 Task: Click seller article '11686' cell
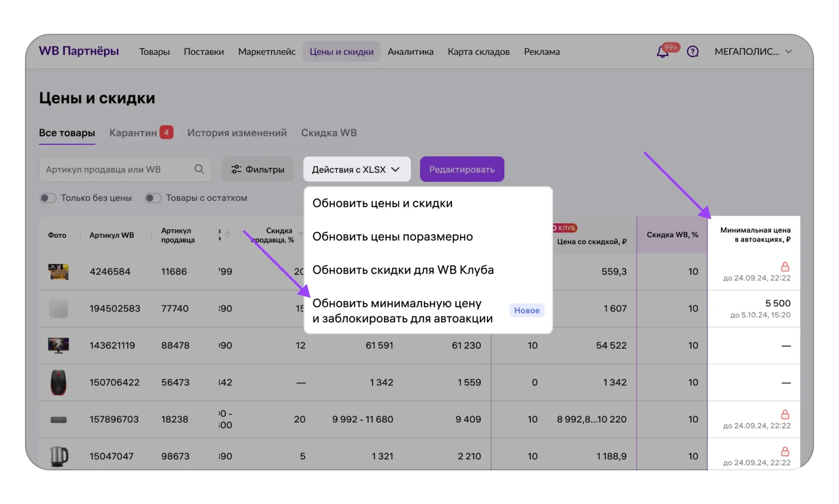pos(174,271)
